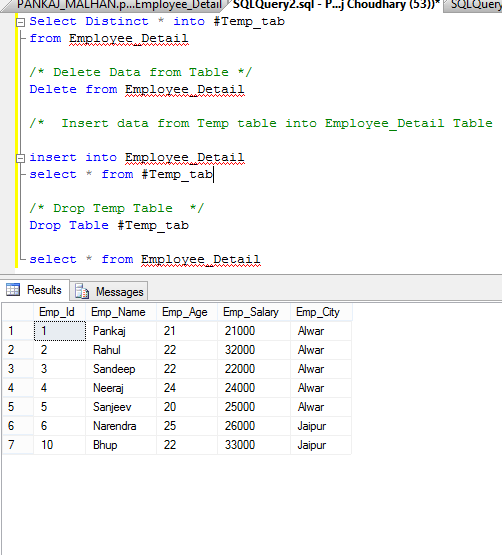Open the Results tab

tap(34, 290)
